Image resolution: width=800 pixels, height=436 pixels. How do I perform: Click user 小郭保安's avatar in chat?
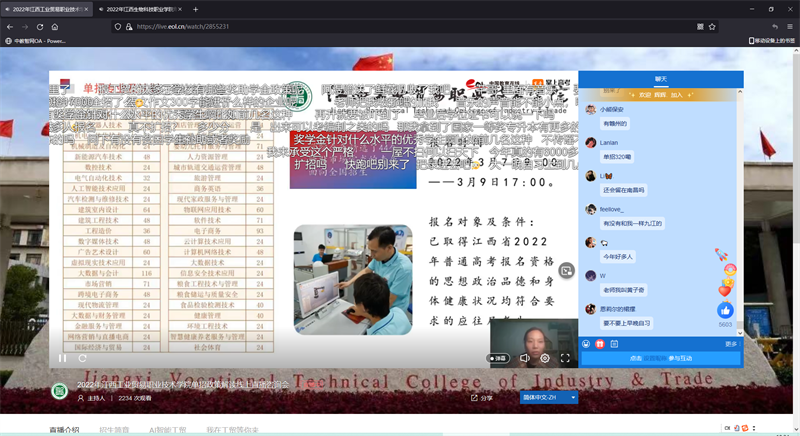(590, 110)
